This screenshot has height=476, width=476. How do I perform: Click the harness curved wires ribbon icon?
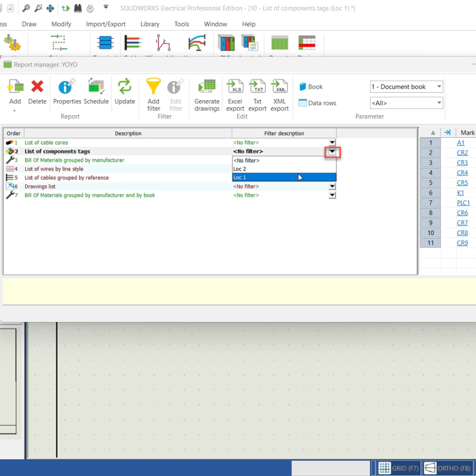point(197,43)
